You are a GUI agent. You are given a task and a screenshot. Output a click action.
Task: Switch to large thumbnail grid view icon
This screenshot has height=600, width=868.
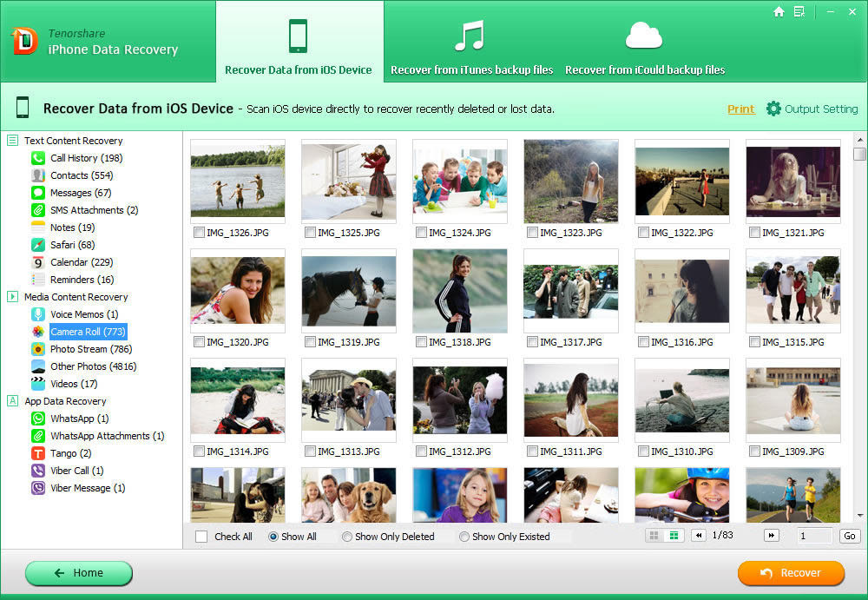tap(654, 536)
